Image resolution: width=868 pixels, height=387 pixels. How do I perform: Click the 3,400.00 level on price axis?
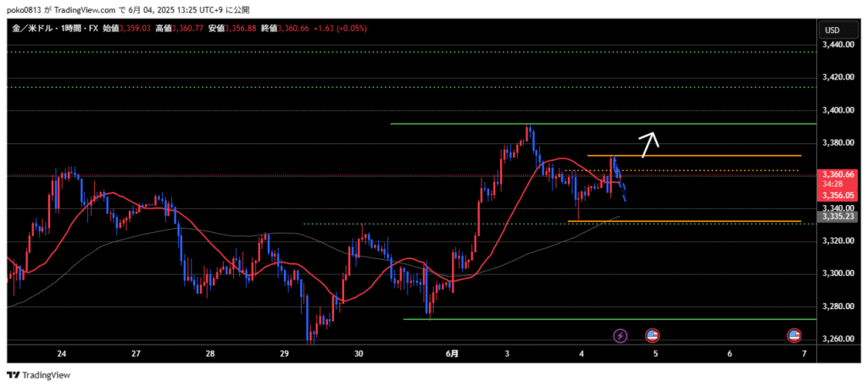pyautogui.click(x=836, y=110)
